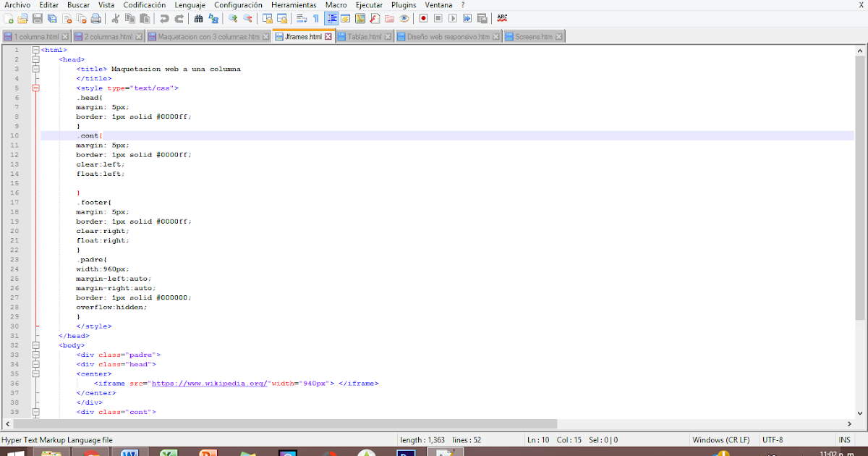Play back the recorded macro
Screen dimensions: 868x456
pos(452,18)
